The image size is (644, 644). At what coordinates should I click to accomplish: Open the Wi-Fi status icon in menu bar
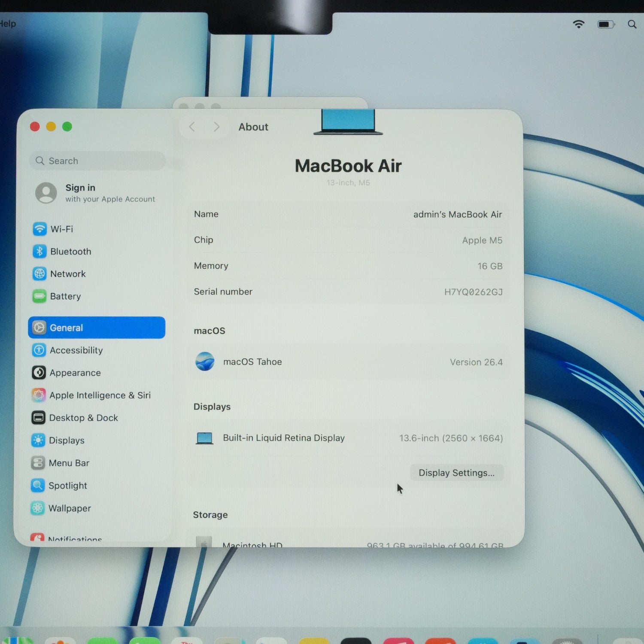[579, 24]
